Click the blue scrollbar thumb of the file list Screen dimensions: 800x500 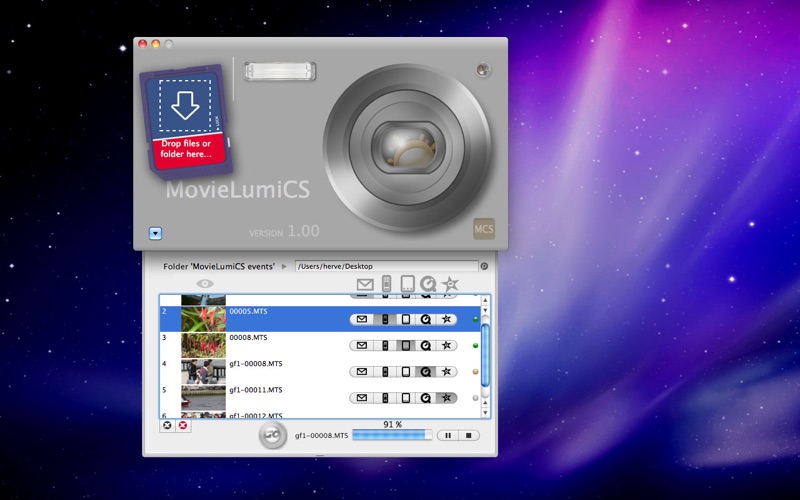pyautogui.click(x=485, y=355)
